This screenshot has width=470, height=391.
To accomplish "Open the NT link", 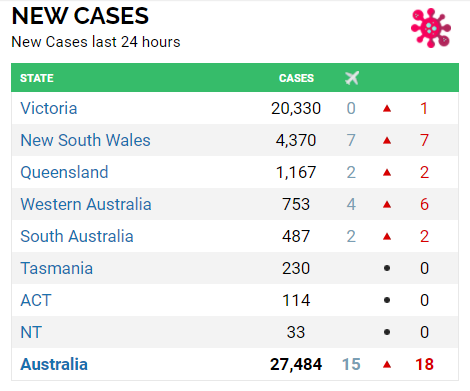I will (x=31, y=332).
